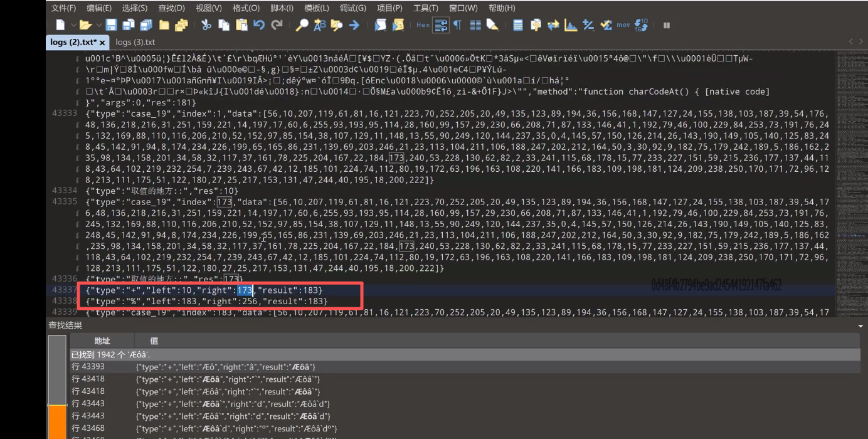Run script icon in toolbar
Screen dimensions: 868x439
tap(380, 25)
